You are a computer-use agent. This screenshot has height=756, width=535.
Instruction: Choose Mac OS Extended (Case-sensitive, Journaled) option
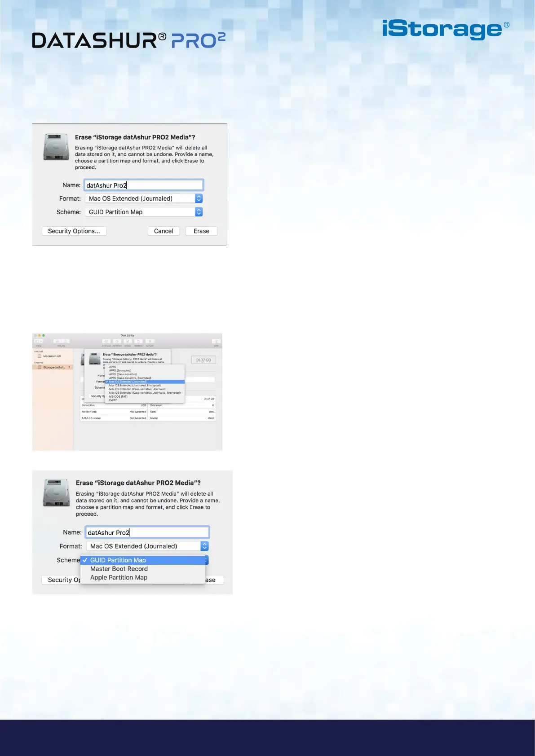pos(145,389)
